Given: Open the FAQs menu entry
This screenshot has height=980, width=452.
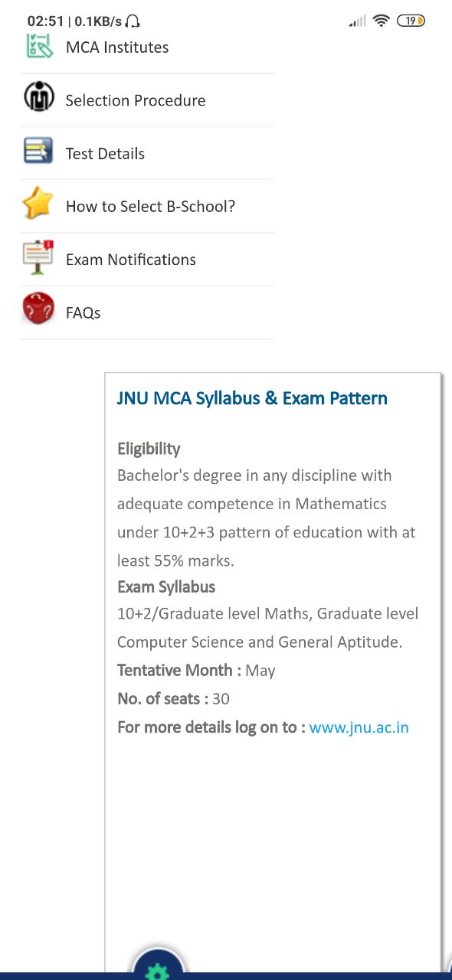Looking at the screenshot, I should tap(148, 312).
